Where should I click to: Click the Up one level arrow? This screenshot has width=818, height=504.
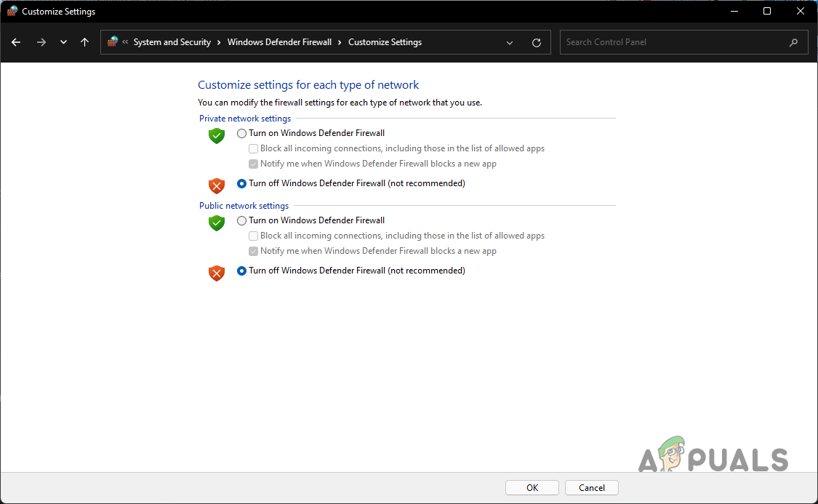pos(84,42)
